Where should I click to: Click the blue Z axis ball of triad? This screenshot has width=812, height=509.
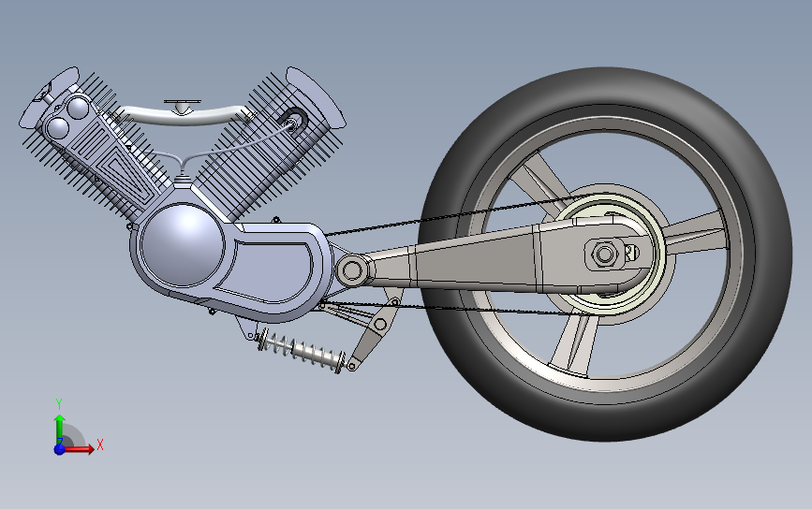pos(60,449)
